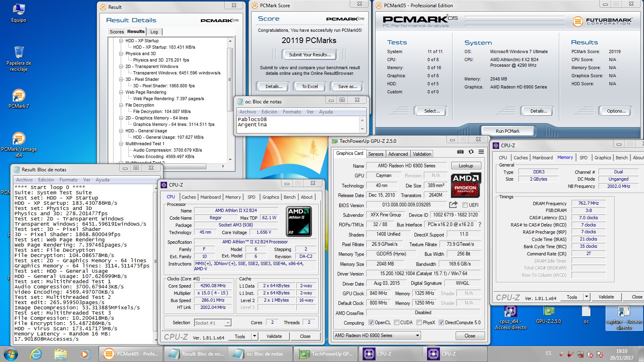Click the Result Details vertical scrollbar

point(230,101)
